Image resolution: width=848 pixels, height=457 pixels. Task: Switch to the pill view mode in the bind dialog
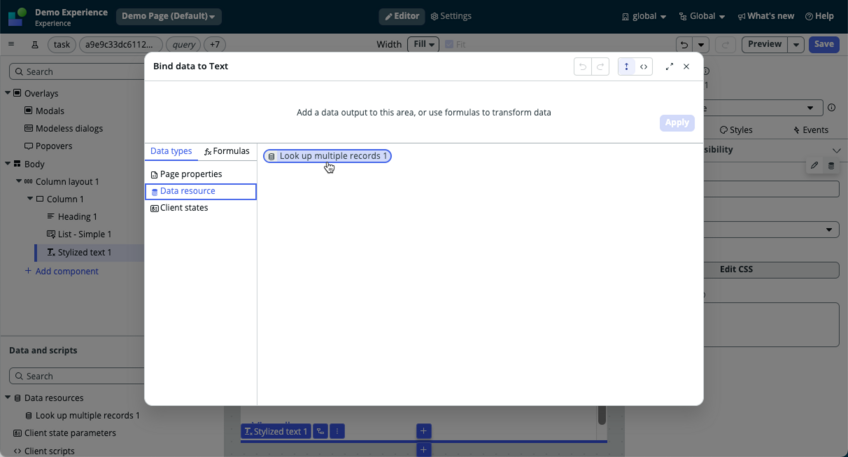[x=626, y=67]
